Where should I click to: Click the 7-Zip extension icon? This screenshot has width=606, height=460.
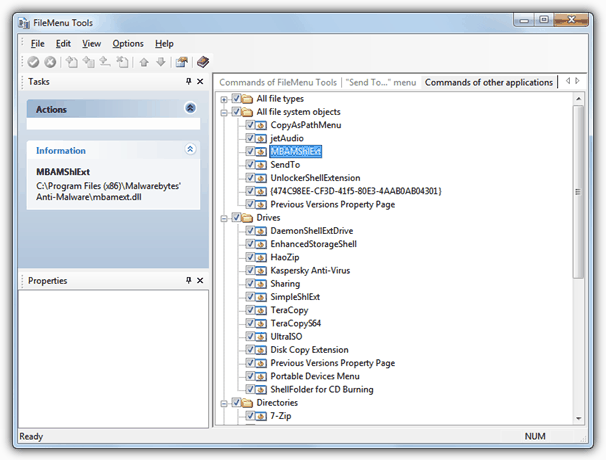262,416
